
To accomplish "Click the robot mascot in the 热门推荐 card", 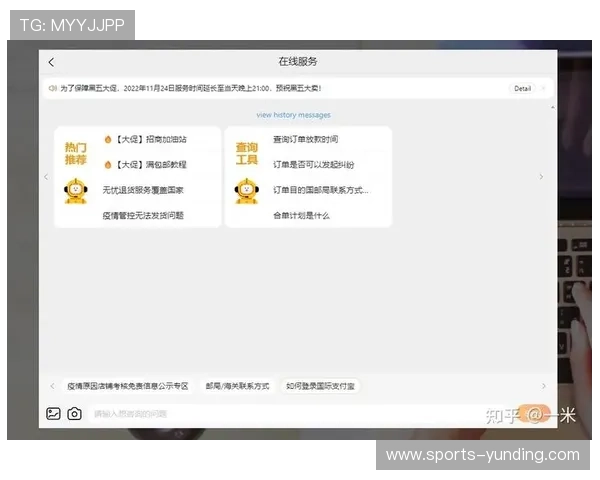I will click(76, 191).
